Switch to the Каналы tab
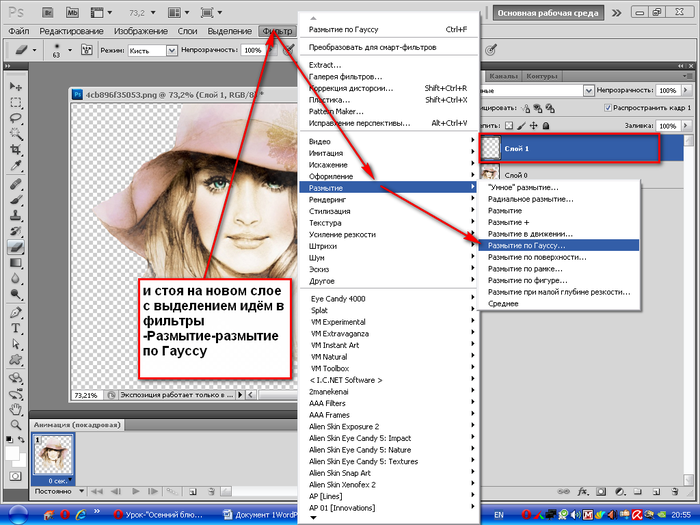This screenshot has height=525, width=700. [x=503, y=76]
